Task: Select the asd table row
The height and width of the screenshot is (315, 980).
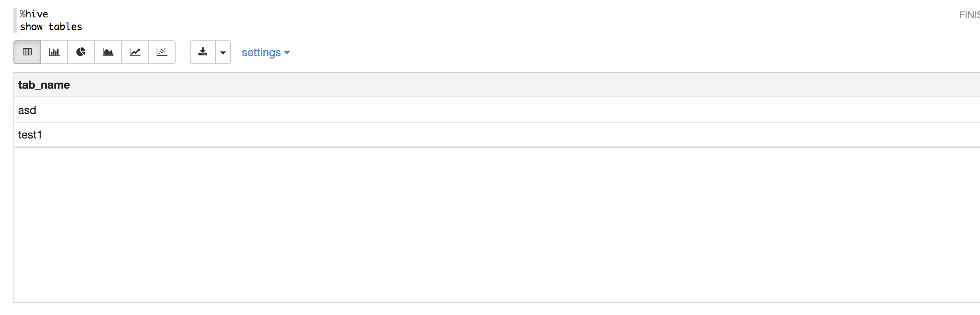Action: click(x=497, y=110)
